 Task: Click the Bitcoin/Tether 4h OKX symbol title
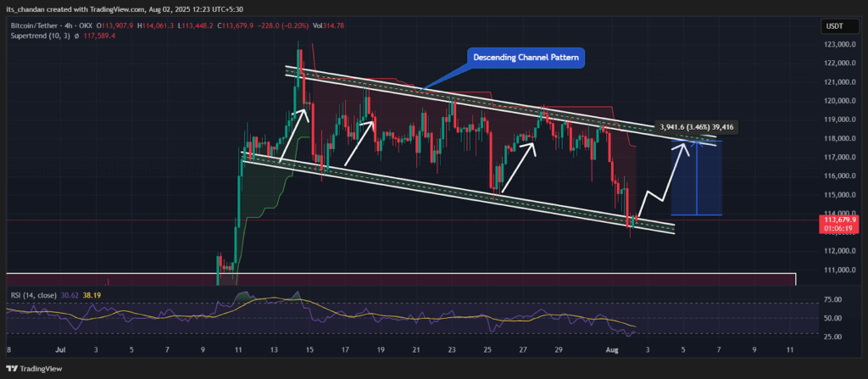coord(53,25)
